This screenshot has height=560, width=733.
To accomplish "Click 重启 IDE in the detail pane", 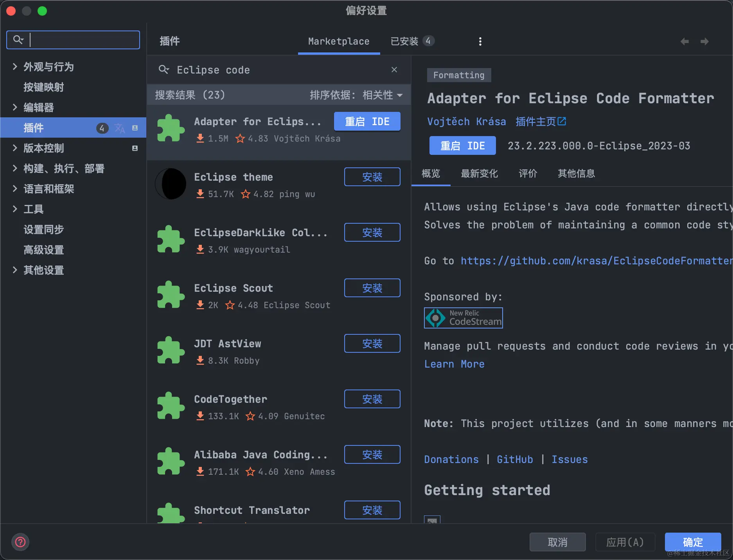I will pyautogui.click(x=463, y=146).
